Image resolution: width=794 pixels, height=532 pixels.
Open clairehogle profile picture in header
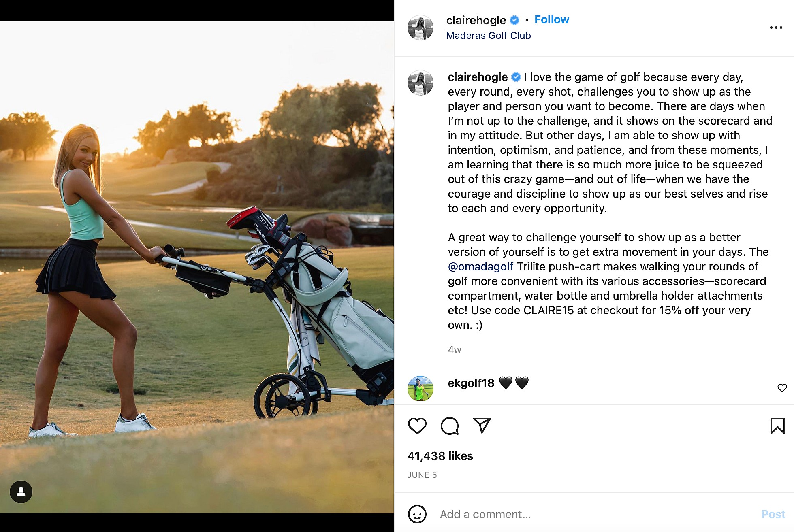420,28
